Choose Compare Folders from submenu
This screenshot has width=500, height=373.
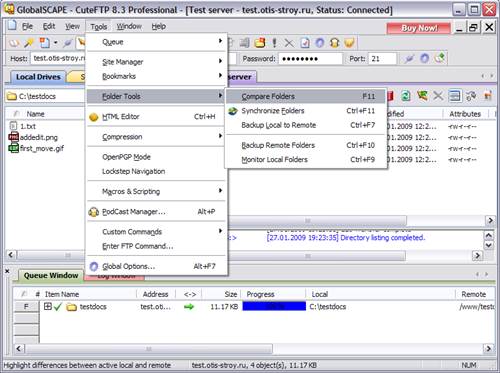click(306, 96)
